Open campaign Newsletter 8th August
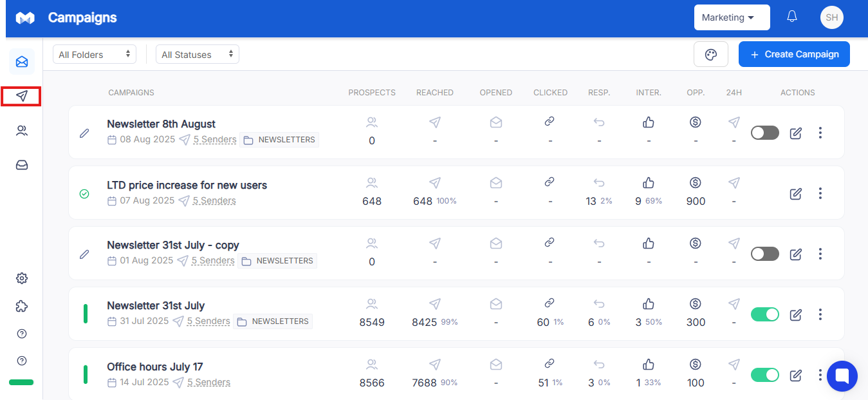 pos(161,124)
